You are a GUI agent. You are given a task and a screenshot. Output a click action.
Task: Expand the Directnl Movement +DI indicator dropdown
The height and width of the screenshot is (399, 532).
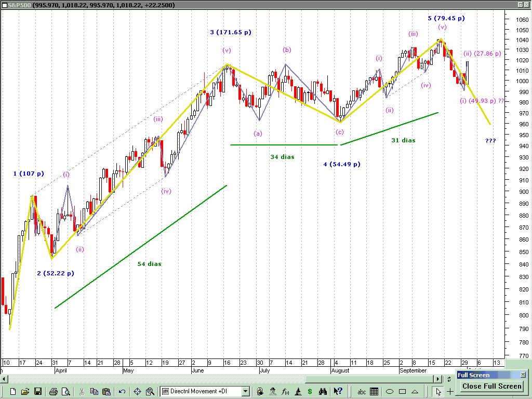click(x=246, y=392)
